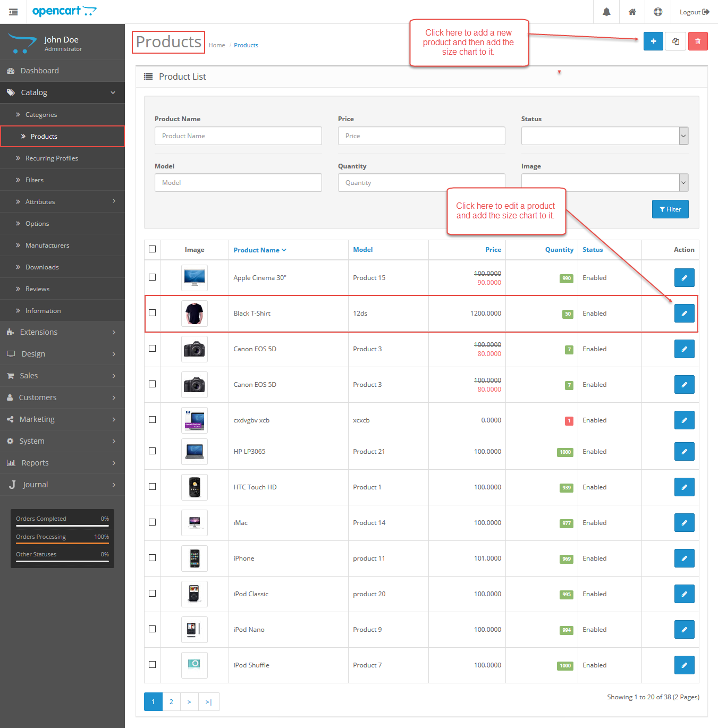Viewport: 718px width, 728px height.
Task: Collapse the Catalog sidebar menu
Action: pos(62,92)
